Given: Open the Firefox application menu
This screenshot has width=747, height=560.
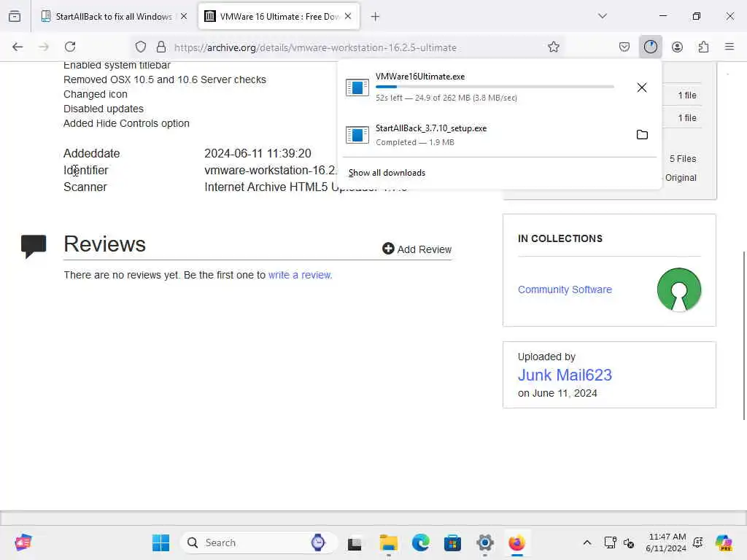Looking at the screenshot, I should (x=729, y=47).
